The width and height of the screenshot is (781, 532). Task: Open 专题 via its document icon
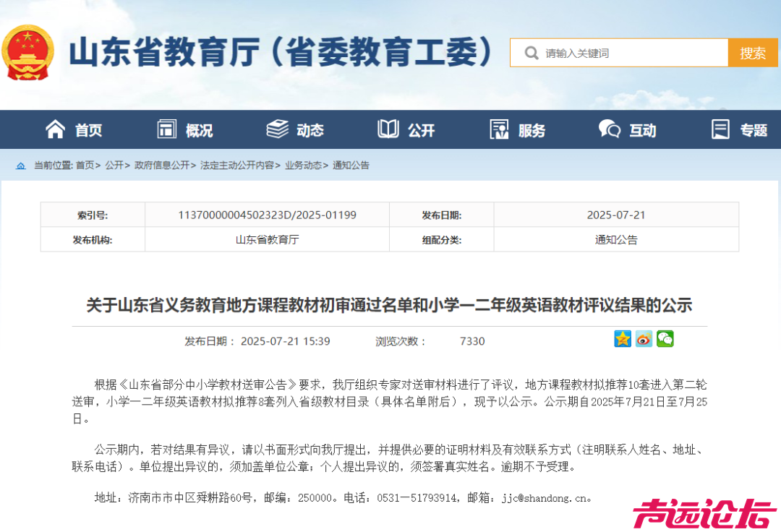click(x=720, y=128)
